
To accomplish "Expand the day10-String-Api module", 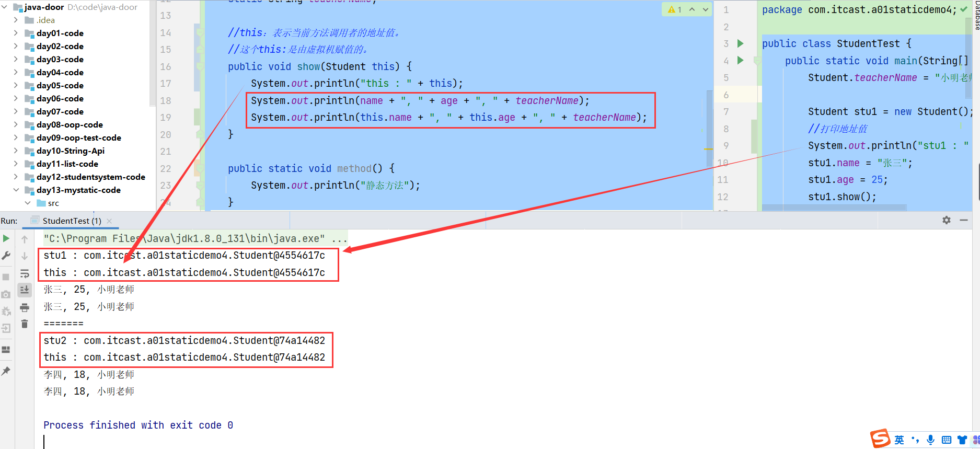I will [x=16, y=151].
